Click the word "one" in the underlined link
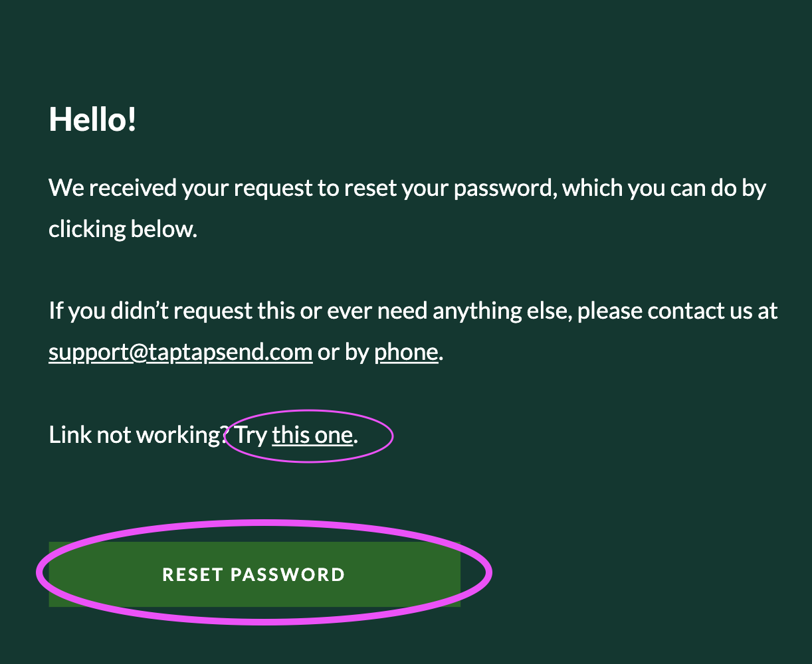This screenshot has width=812, height=664. click(334, 435)
